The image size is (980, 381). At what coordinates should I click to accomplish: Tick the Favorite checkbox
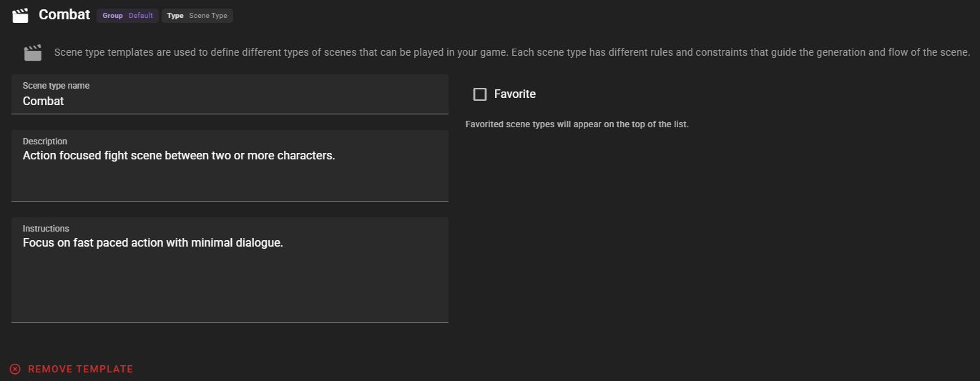tap(480, 94)
